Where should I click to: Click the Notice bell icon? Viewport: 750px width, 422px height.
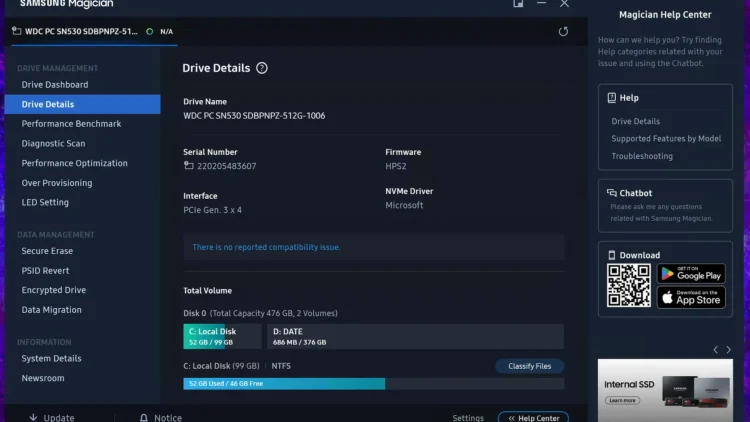144,418
